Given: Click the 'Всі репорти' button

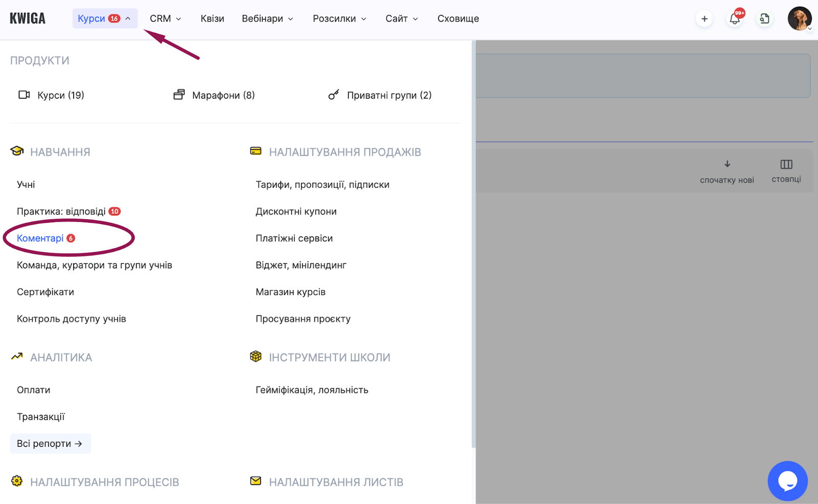Looking at the screenshot, I should click(x=50, y=444).
